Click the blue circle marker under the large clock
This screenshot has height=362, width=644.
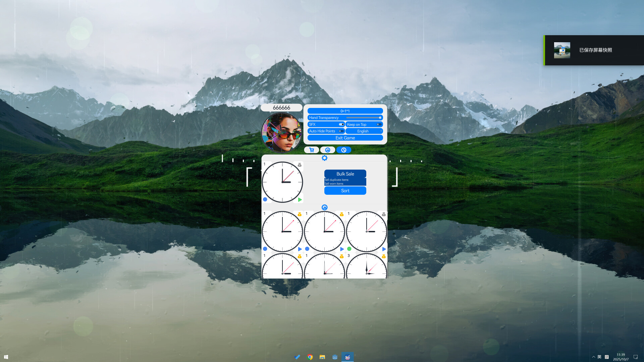point(266,199)
